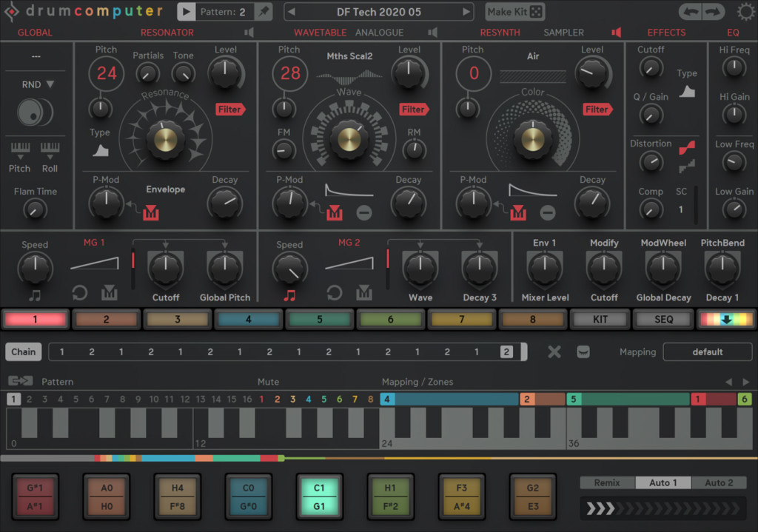Mute the Resynth/Sampler engine speaker

(615, 33)
